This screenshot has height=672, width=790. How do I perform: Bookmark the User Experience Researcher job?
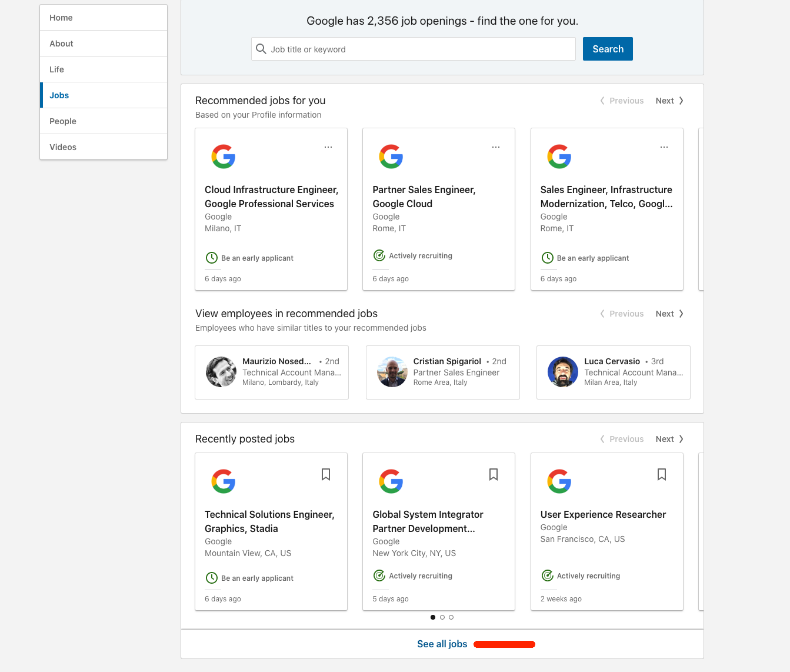click(x=661, y=474)
